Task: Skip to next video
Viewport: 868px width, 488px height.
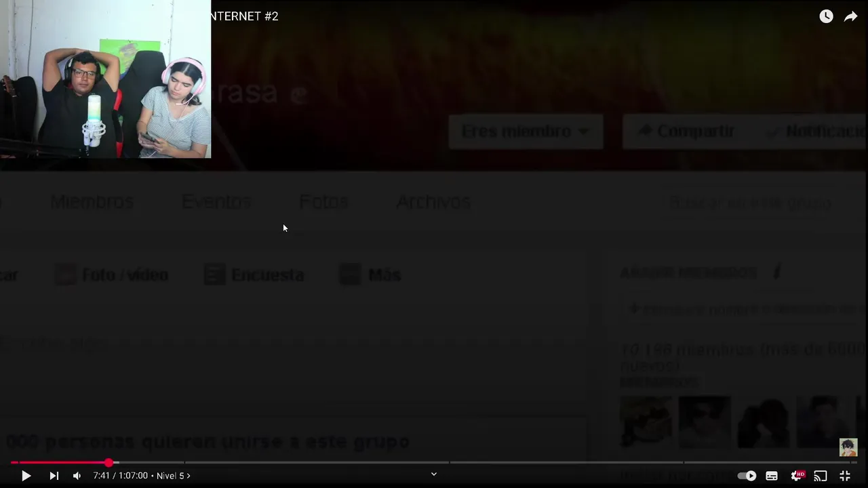Action: [54, 476]
